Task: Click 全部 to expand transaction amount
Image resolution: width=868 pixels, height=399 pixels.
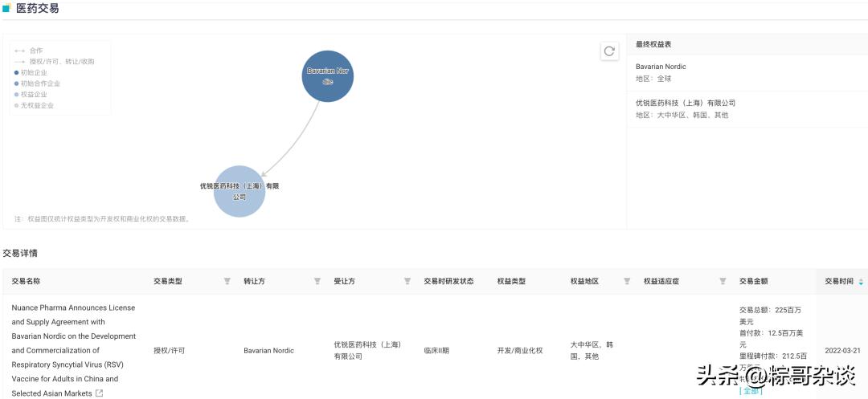Action: click(751, 391)
